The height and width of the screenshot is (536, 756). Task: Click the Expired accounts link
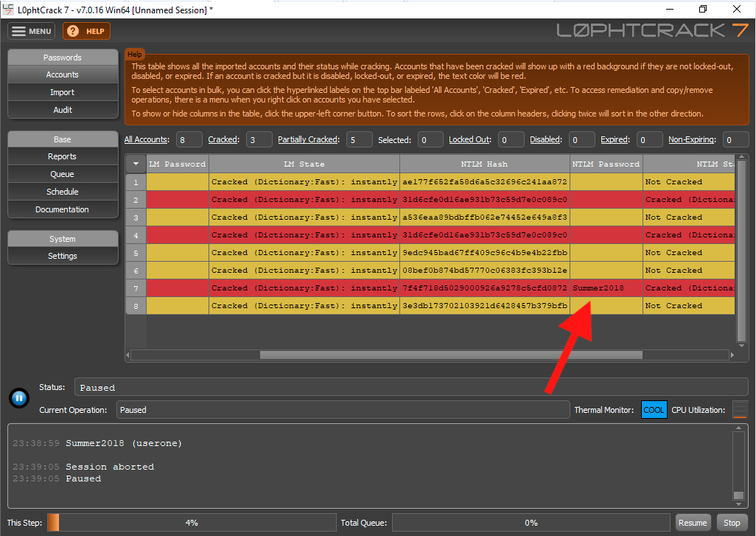click(x=615, y=139)
